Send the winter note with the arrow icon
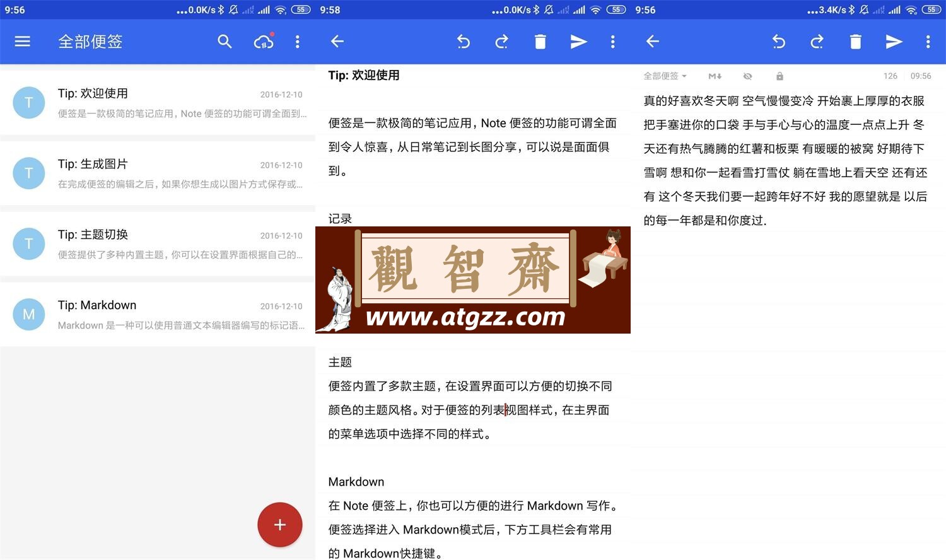946x560 pixels. tap(894, 42)
